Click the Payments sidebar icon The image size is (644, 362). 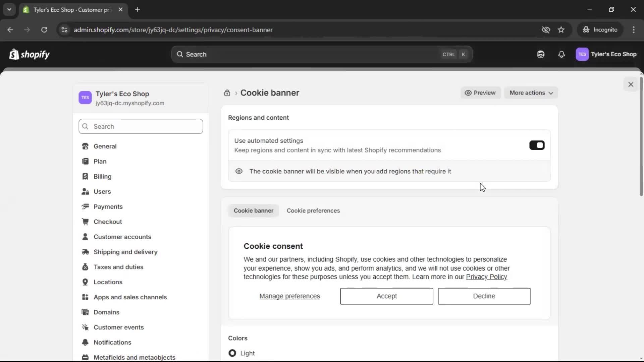click(x=85, y=207)
